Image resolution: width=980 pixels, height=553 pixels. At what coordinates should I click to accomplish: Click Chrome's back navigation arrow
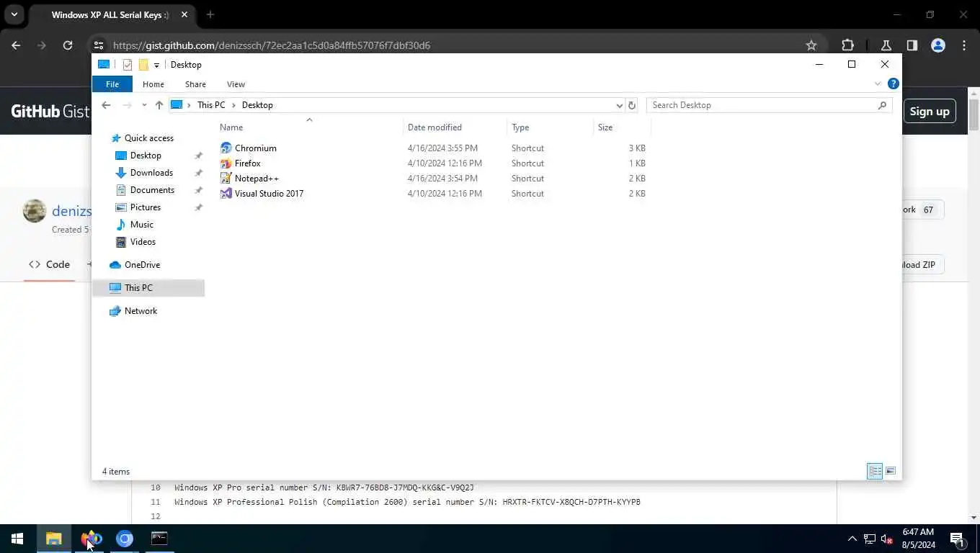click(16, 45)
